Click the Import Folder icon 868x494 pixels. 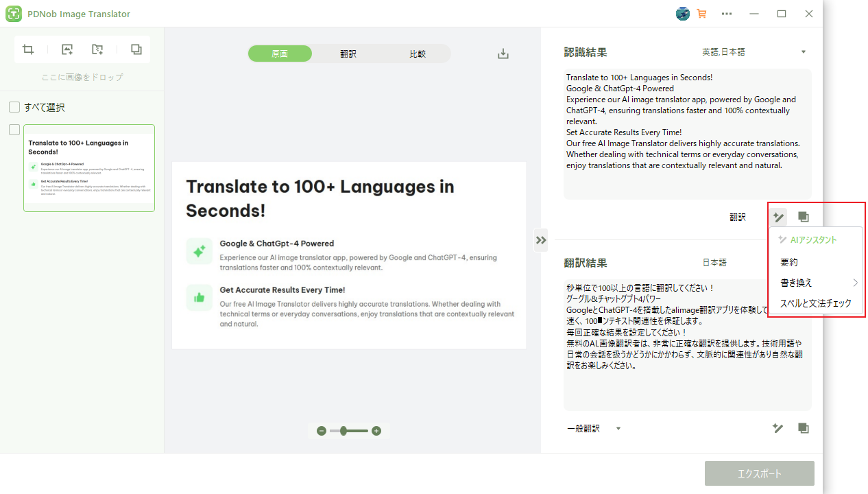coord(97,49)
